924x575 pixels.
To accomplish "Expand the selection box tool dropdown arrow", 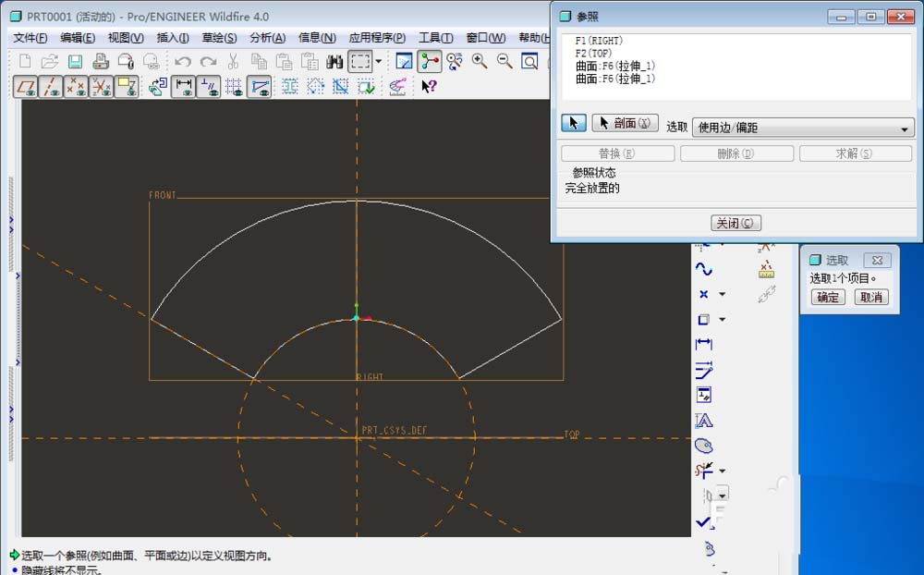I will tap(379, 61).
